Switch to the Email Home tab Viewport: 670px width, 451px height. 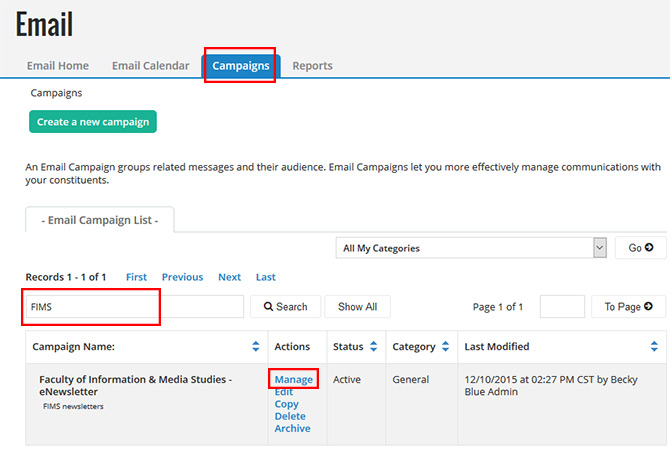(57, 66)
